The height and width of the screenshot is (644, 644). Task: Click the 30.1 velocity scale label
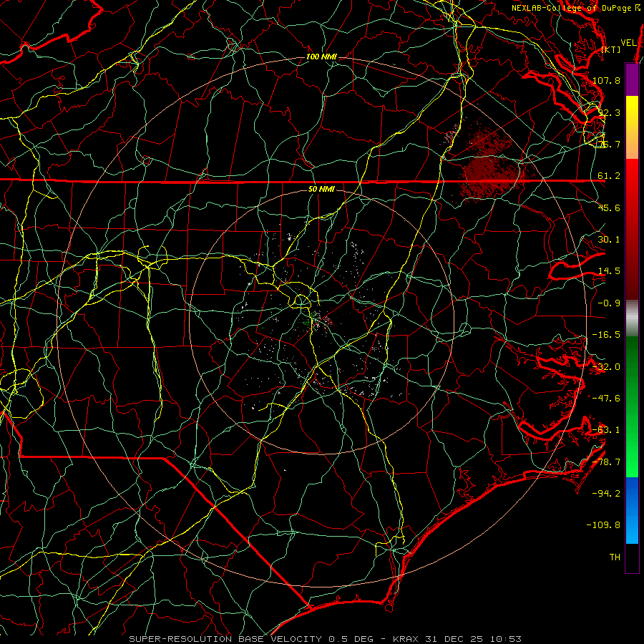coord(609,240)
